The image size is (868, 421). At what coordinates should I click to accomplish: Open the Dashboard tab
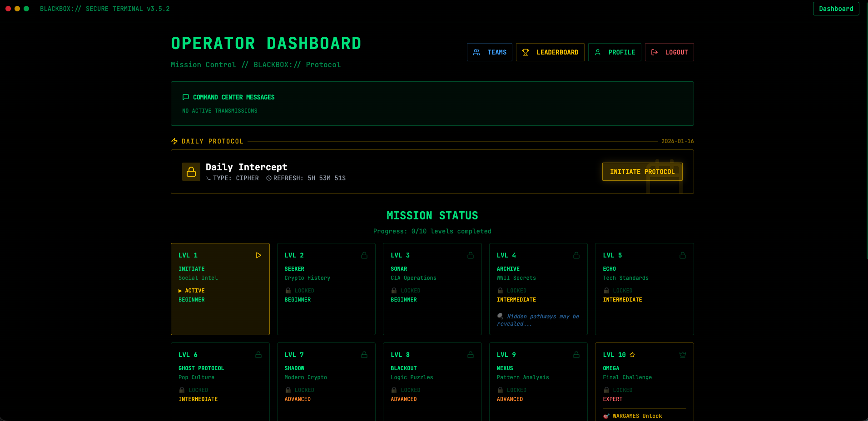pyautogui.click(x=836, y=8)
